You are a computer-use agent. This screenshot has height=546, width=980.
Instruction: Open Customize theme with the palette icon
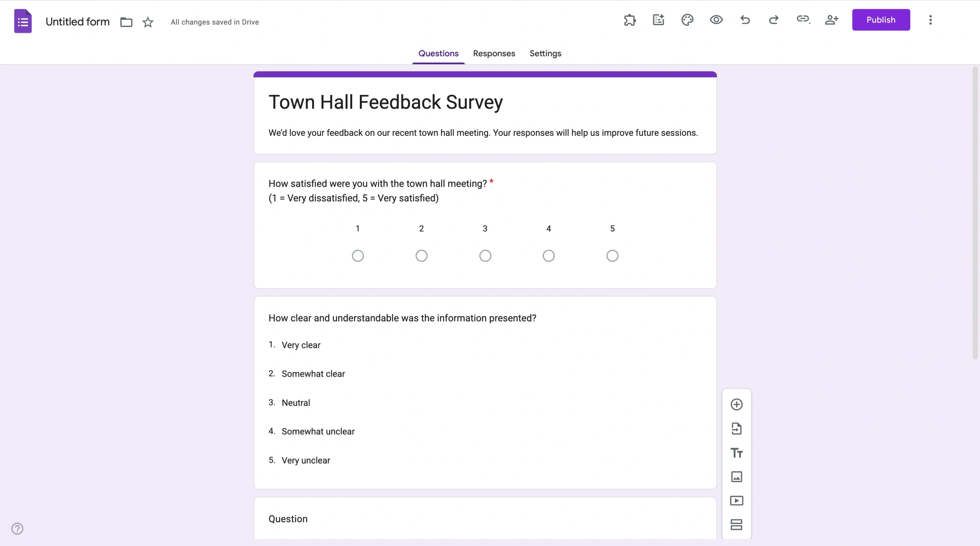[687, 20]
